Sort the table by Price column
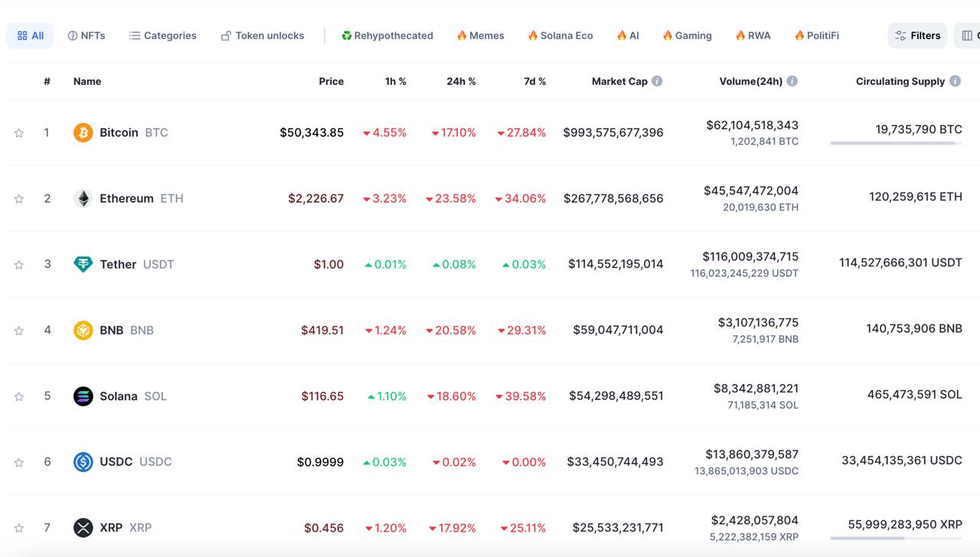The image size is (980, 557). (x=331, y=81)
